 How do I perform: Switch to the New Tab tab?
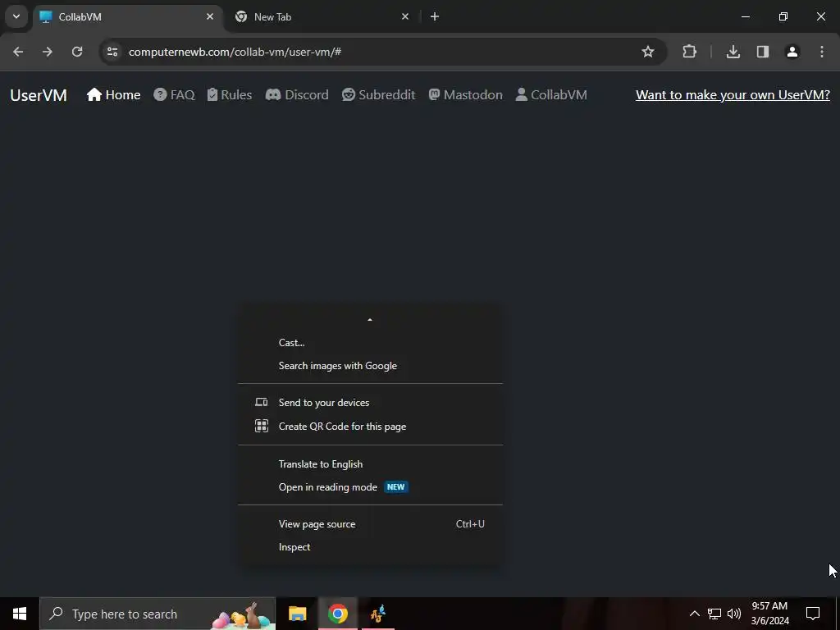pos(323,16)
